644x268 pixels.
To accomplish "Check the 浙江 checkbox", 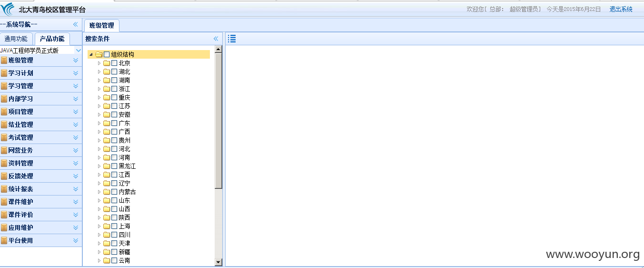I will [x=114, y=89].
